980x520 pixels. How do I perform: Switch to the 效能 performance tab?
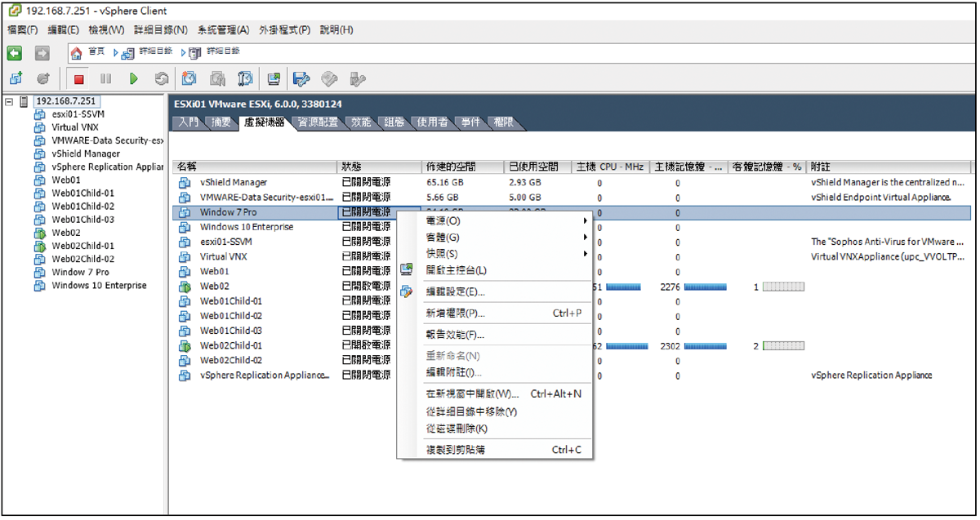[361, 122]
